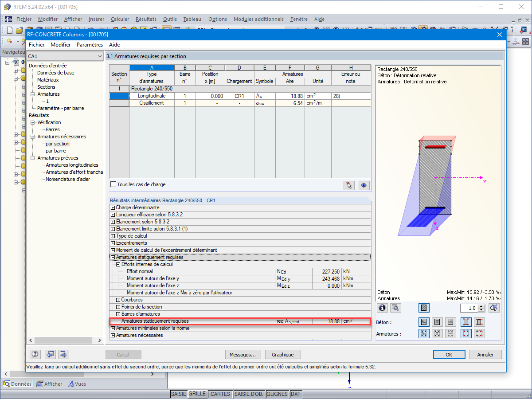Image resolution: width=532 pixels, height=399 pixels.
Task: Expand Longueur efficace selon 5.8.3.2 row
Action: pyautogui.click(x=113, y=215)
